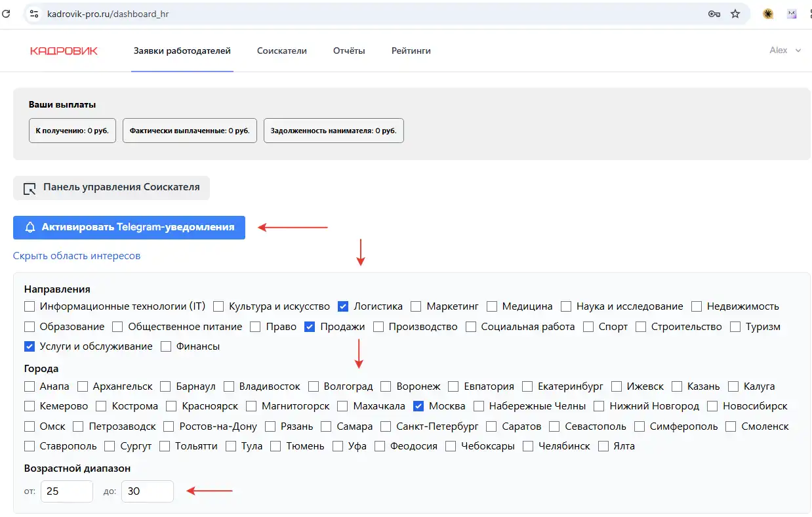Open the Отчёты tab
Image resolution: width=812 pixels, height=517 pixels.
click(x=349, y=51)
